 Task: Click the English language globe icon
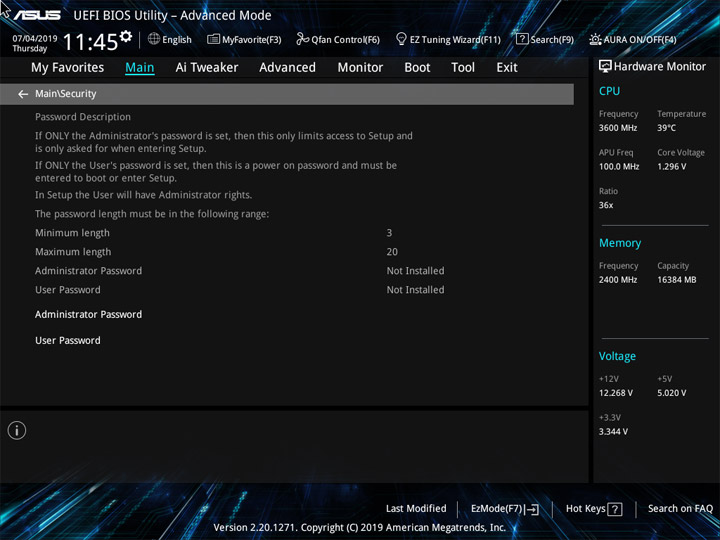(154, 40)
